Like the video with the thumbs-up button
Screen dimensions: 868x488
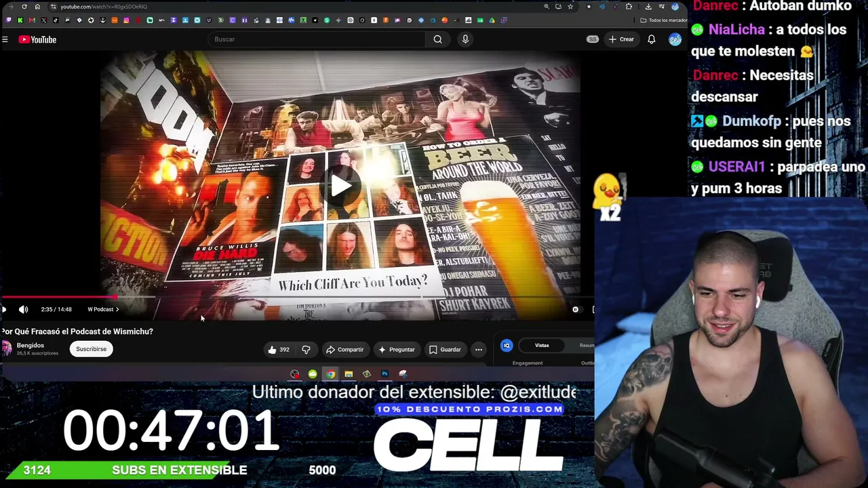point(278,350)
